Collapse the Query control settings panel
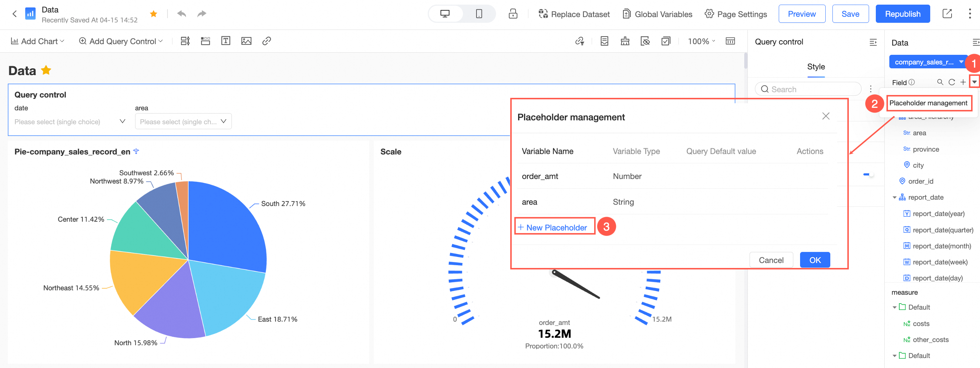 (x=873, y=42)
